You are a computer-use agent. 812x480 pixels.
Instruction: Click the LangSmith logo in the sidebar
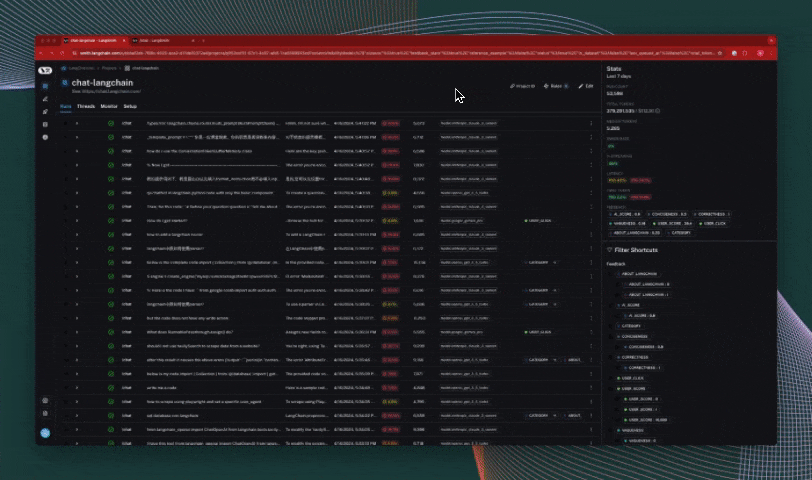point(45,70)
